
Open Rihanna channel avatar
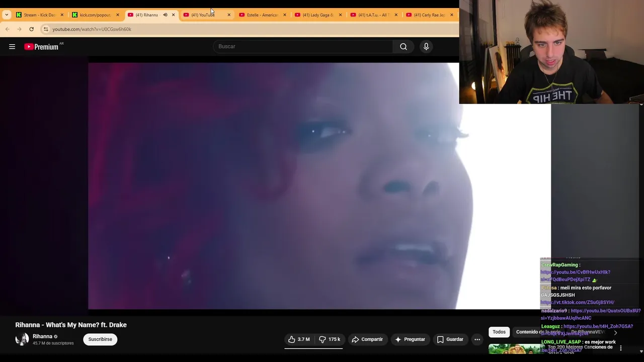click(x=22, y=339)
